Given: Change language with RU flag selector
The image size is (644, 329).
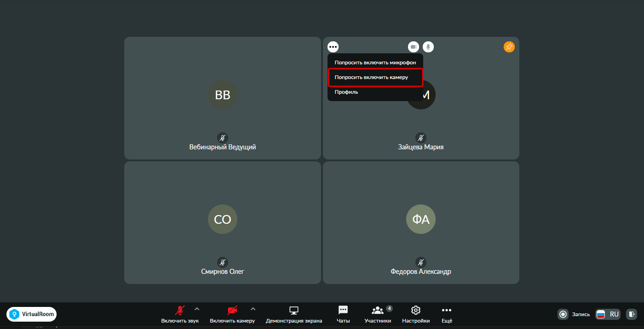Looking at the screenshot, I should [x=608, y=314].
